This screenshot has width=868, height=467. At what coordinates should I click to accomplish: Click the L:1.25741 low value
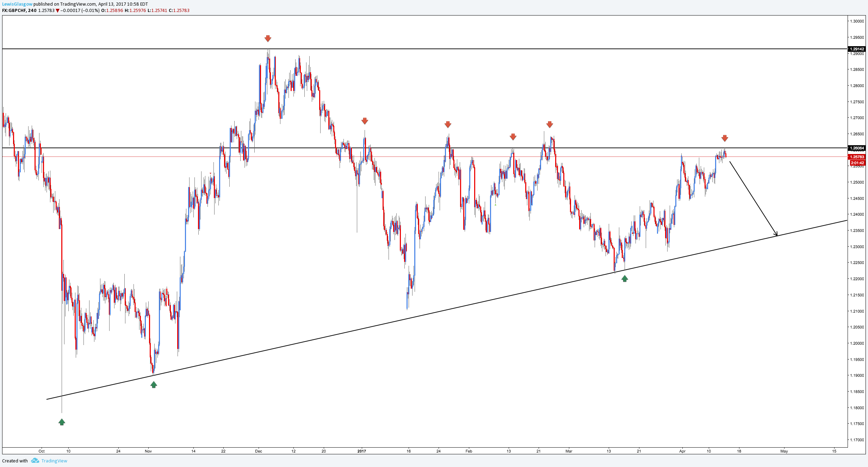pyautogui.click(x=157, y=10)
